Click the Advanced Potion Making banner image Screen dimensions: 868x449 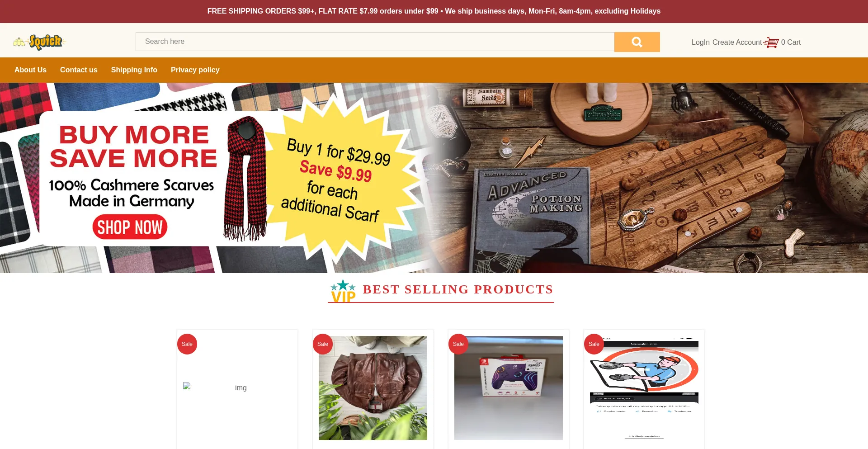[651, 178]
